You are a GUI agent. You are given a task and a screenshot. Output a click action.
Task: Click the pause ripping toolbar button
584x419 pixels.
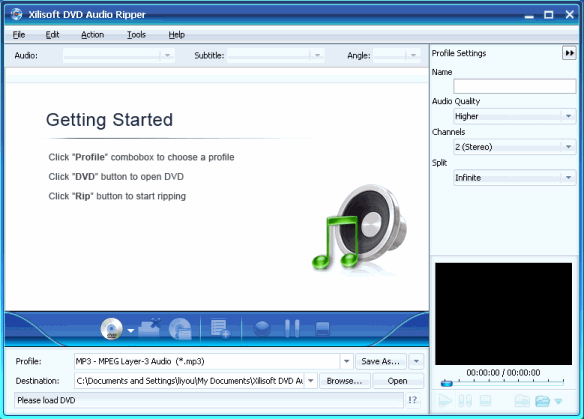coord(292,328)
